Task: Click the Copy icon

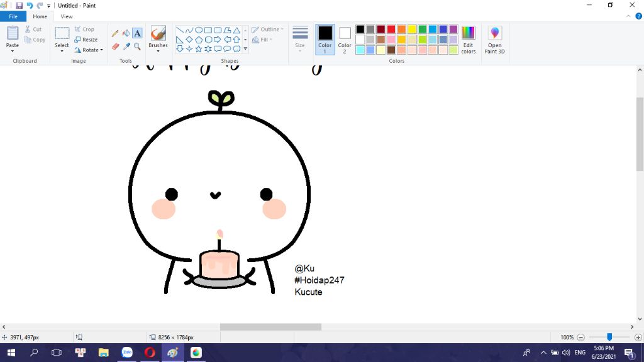Action: coord(28,40)
